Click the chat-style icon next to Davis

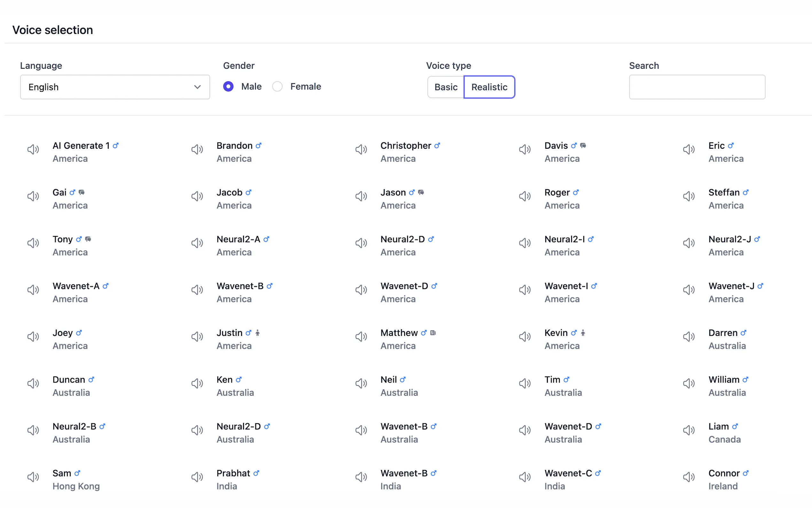[583, 146]
